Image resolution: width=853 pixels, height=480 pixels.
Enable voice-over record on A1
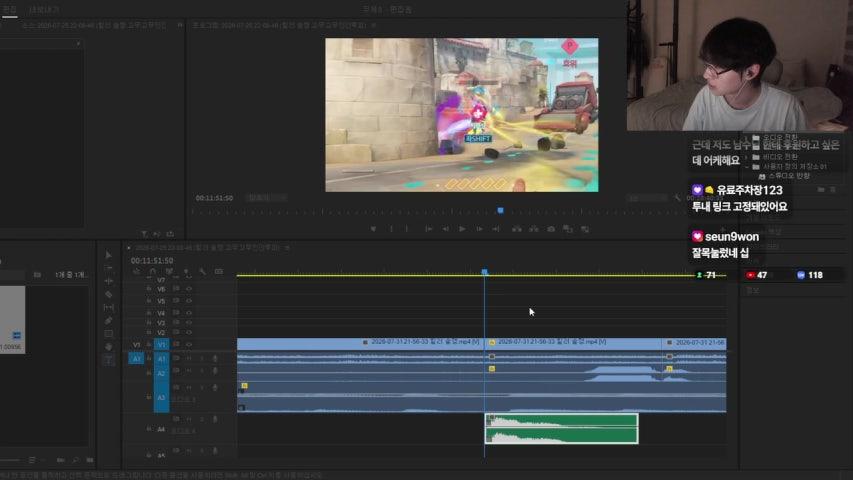215,358
